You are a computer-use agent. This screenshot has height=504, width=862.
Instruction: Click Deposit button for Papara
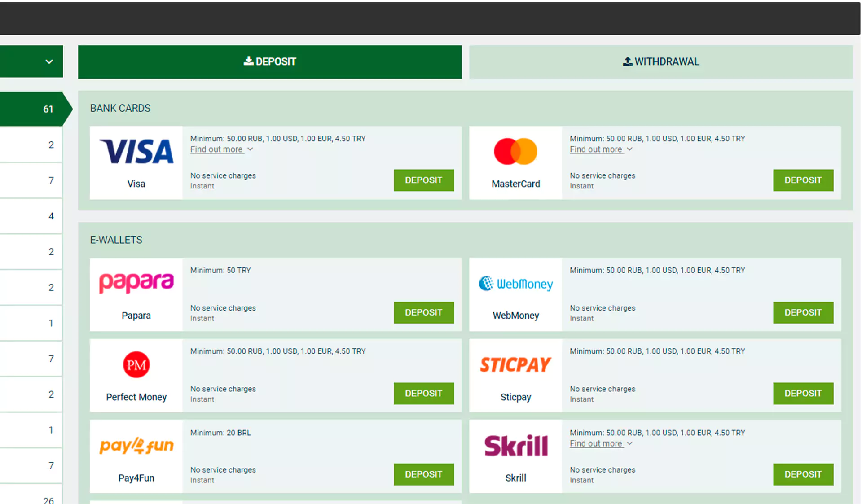coord(424,312)
